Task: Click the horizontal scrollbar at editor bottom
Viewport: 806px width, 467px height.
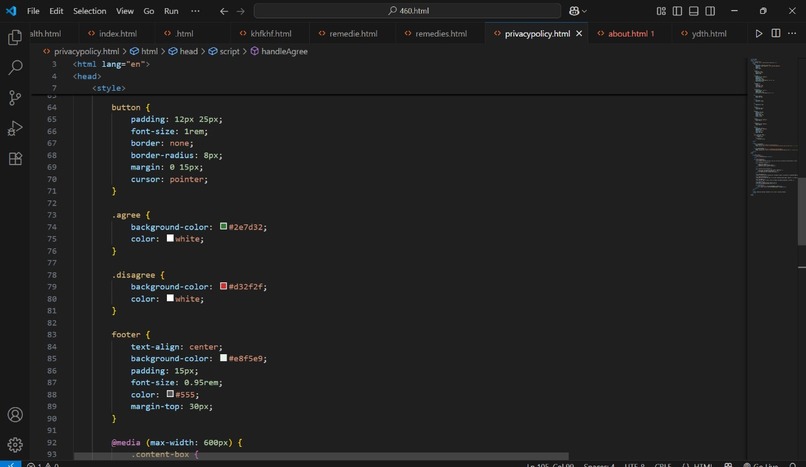Action: 321,456
